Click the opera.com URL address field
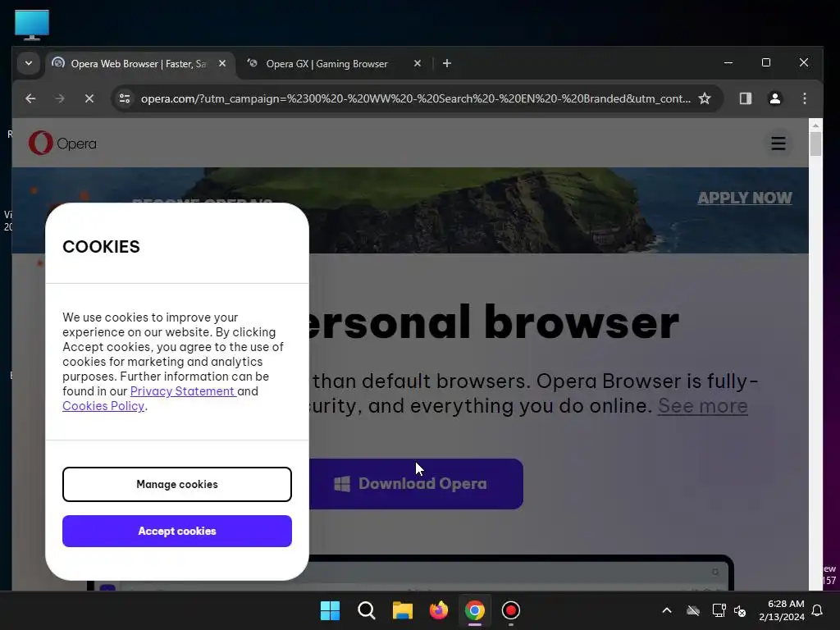The height and width of the screenshot is (630, 840). (415, 98)
